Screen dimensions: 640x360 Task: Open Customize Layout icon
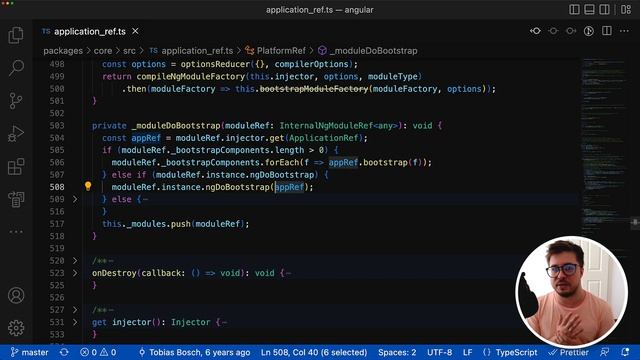pos(626,9)
